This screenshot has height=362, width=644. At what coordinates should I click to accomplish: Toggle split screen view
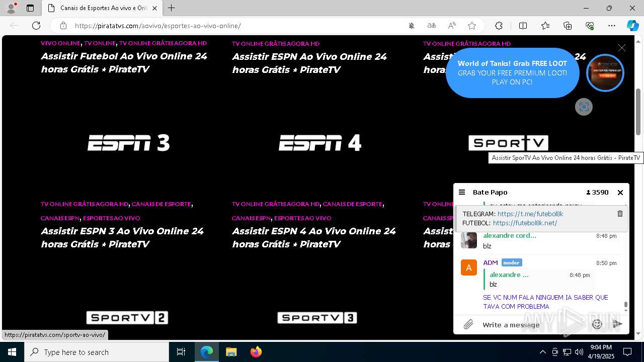pyautogui.click(x=523, y=26)
